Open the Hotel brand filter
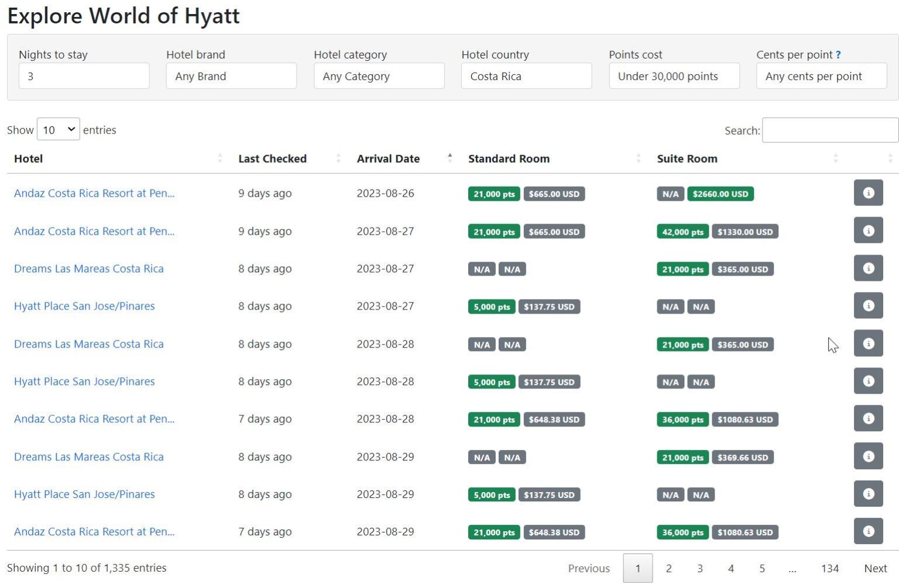The width and height of the screenshot is (899, 588). 231,76
